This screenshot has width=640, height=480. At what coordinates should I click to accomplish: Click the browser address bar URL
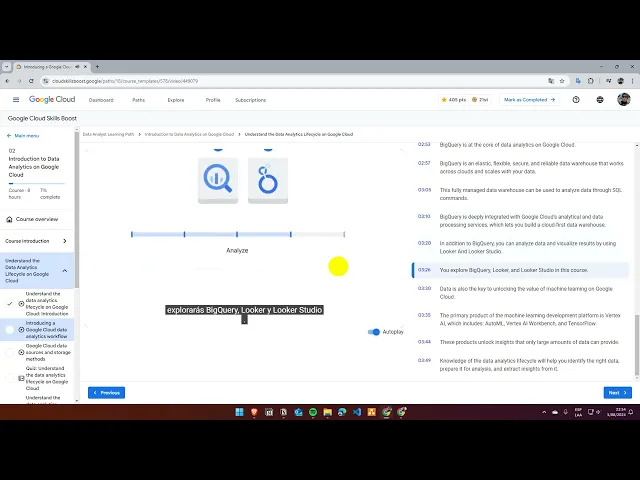point(125,81)
